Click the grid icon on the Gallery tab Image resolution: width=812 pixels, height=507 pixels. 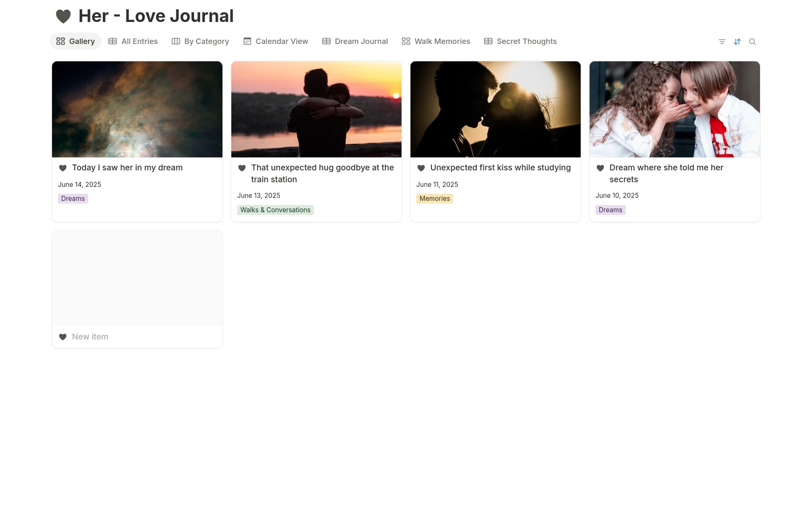click(x=60, y=41)
